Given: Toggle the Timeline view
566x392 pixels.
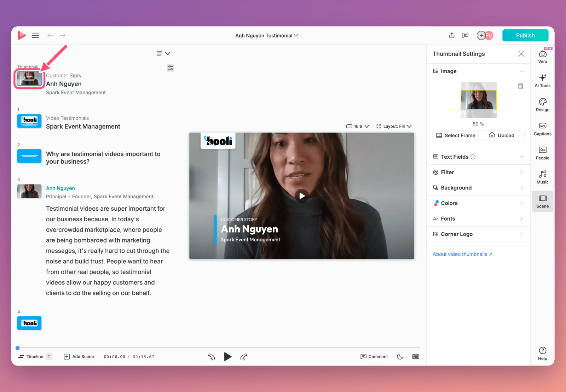Looking at the screenshot, I should tap(35, 357).
